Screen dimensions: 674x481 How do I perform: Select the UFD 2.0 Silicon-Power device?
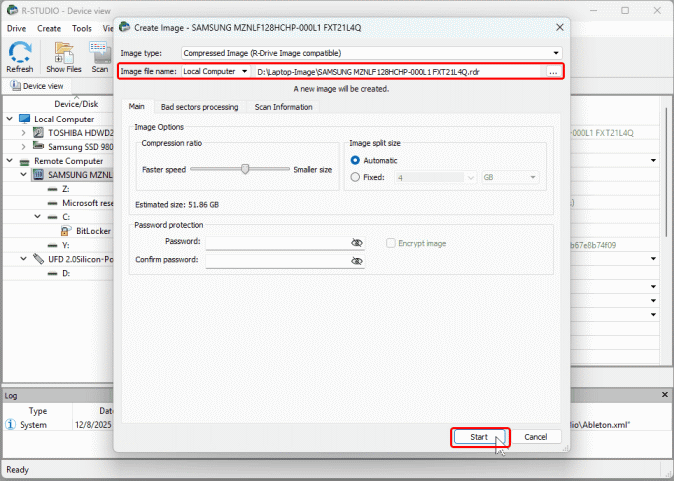coord(39,258)
